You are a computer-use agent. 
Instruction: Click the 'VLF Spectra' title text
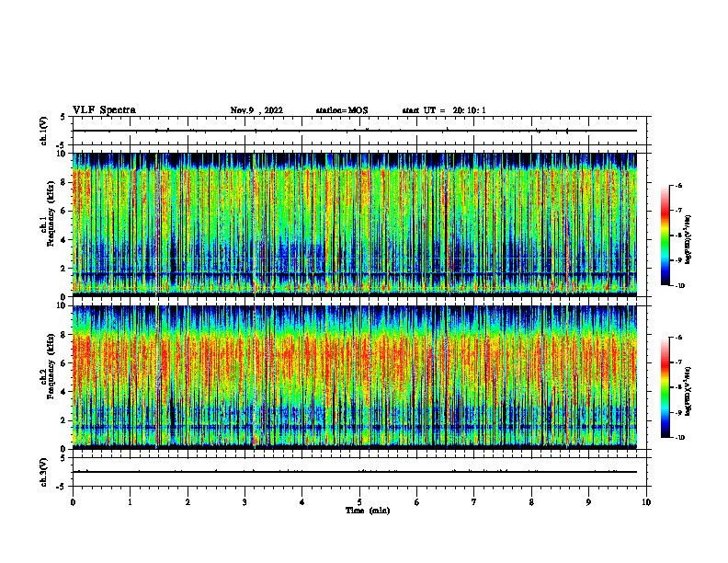[104, 110]
